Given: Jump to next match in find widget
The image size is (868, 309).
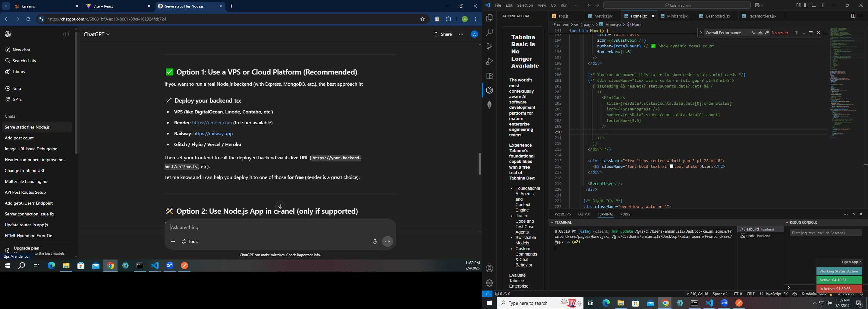Looking at the screenshot, I should (804, 33).
